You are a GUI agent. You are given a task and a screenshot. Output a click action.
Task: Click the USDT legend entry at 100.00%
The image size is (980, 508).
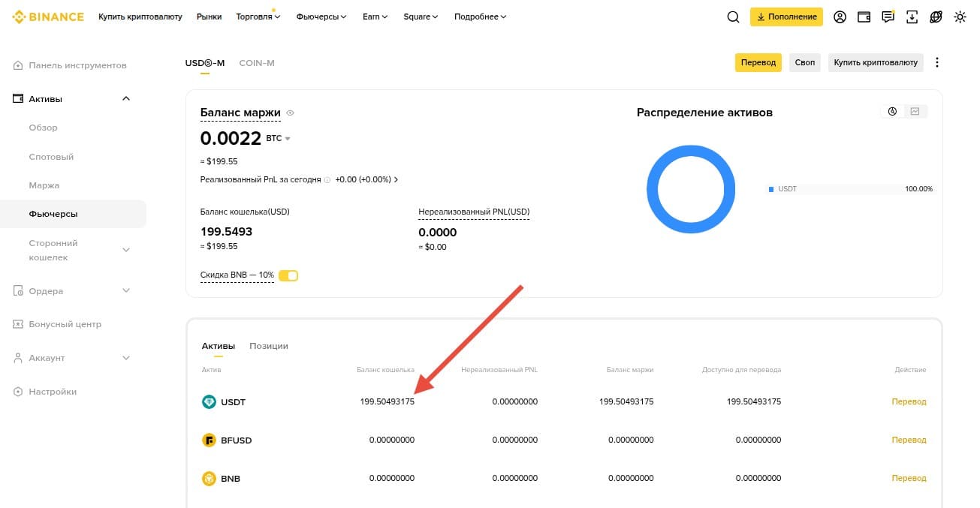[x=851, y=189]
